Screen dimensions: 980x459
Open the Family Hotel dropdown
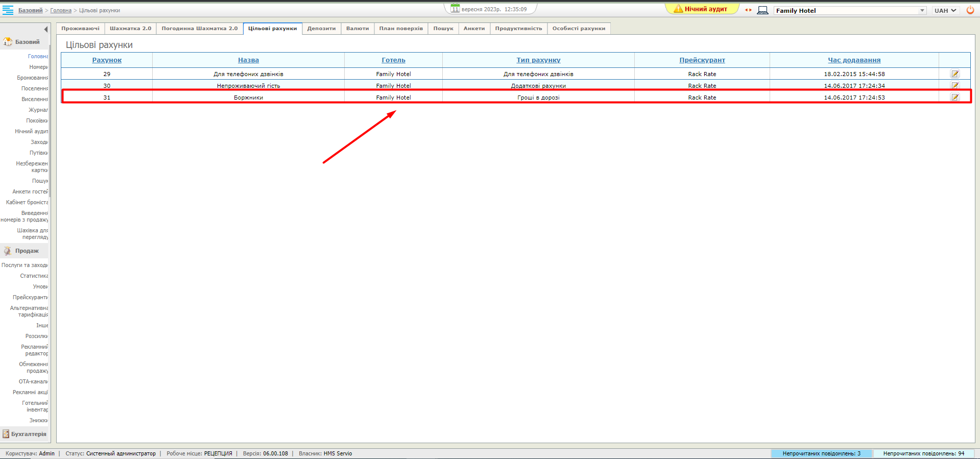(x=850, y=11)
